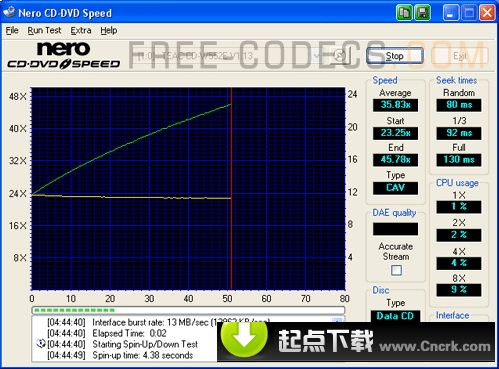Click the End speed value 45.78x
This screenshot has width=499, height=369.
click(395, 160)
